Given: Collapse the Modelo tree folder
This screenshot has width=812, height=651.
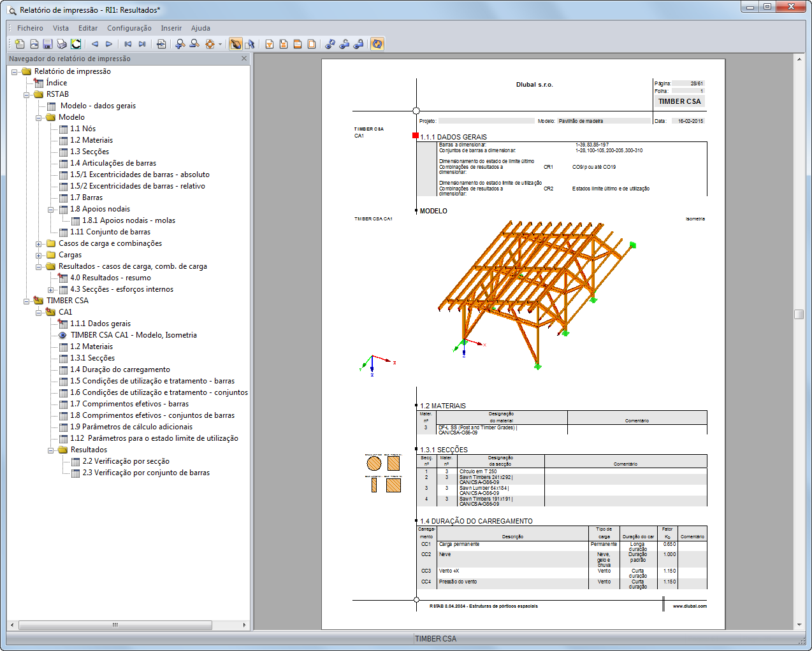Looking at the screenshot, I should pos(39,117).
